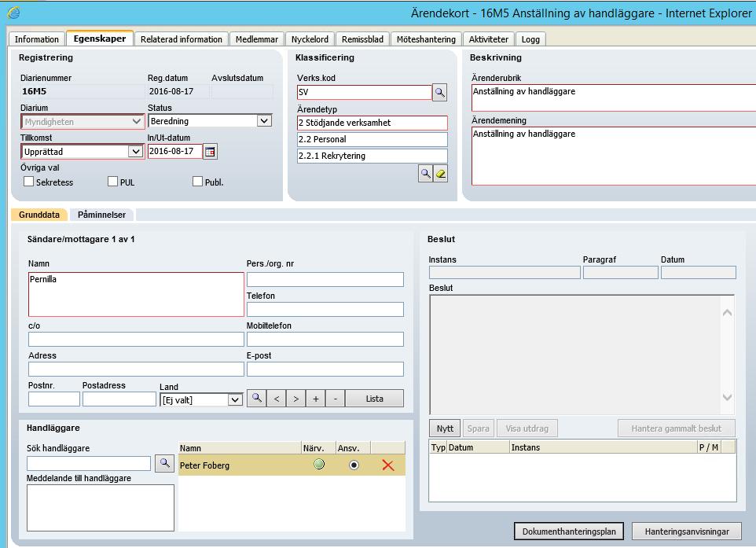View the Logg tab
The image size is (756, 548).
pos(530,39)
